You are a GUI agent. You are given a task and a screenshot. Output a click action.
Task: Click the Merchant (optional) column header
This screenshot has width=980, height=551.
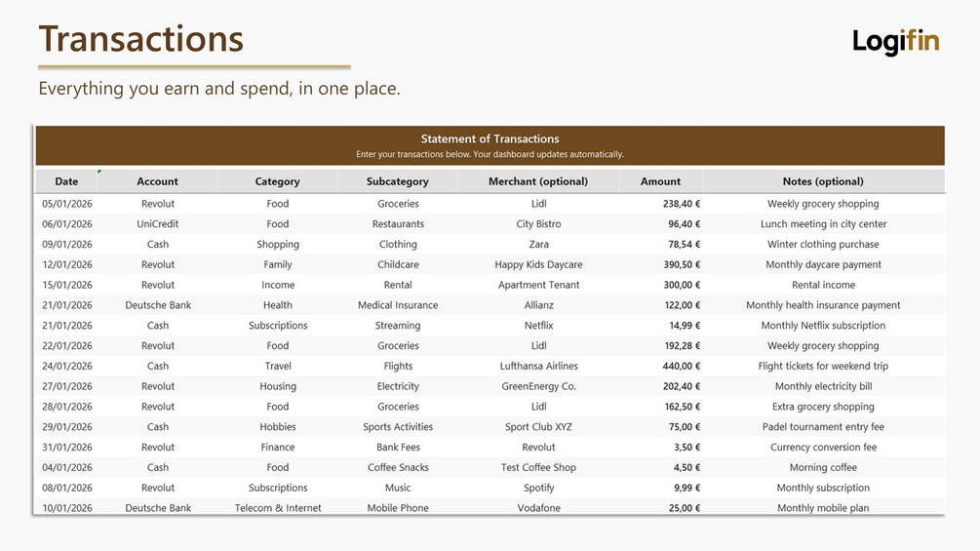538,181
